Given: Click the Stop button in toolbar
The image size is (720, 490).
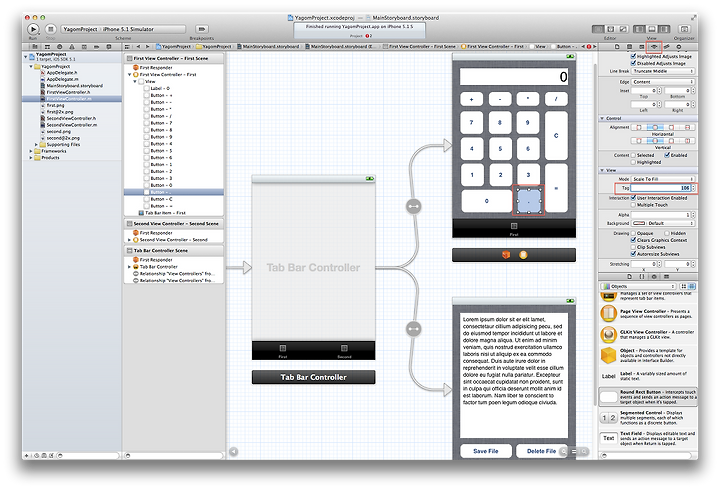Looking at the screenshot, I should [x=51, y=29].
